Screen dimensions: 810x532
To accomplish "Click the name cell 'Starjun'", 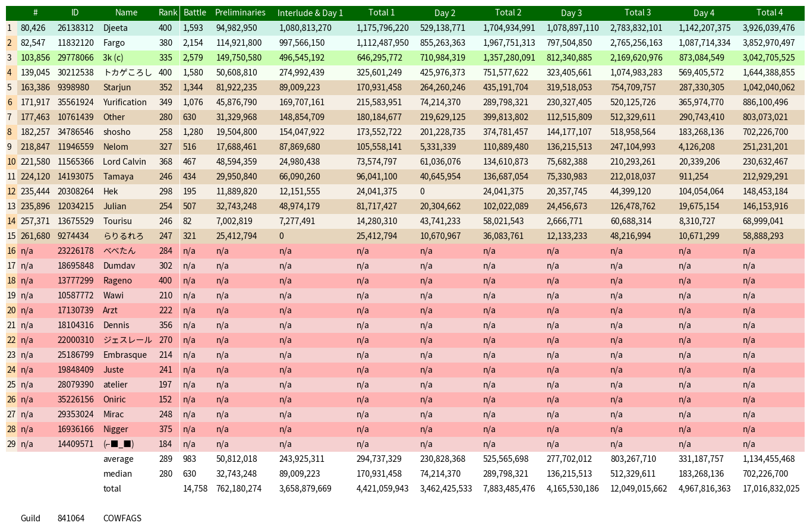I will 117,87.
